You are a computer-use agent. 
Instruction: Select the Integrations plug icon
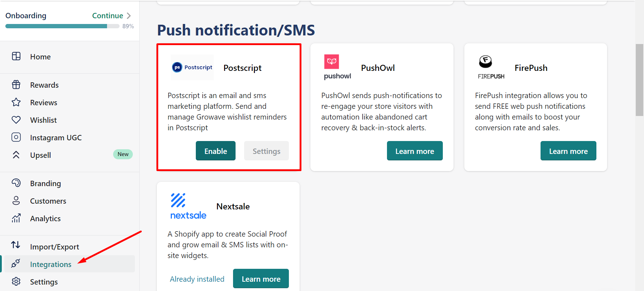(x=16, y=264)
